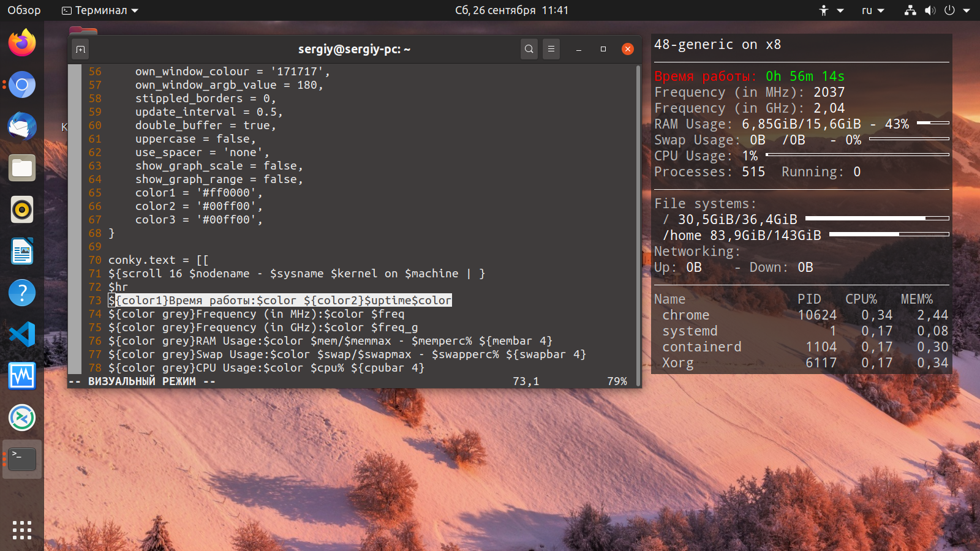Screen dimensions: 980x551
Task: Open Rhythmbox music player in dock
Action: [22, 209]
